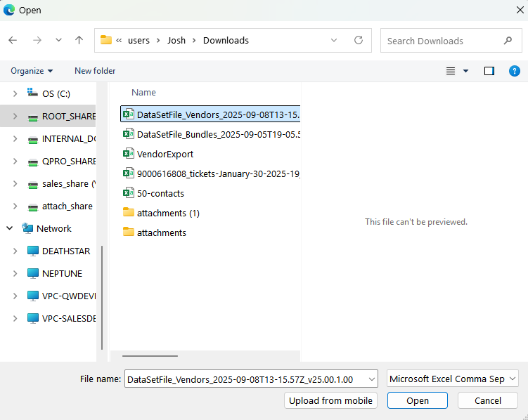Viewport: 528px width, 420px height.
Task: Select the VendorExport Excel file
Action: pyautogui.click(x=165, y=154)
